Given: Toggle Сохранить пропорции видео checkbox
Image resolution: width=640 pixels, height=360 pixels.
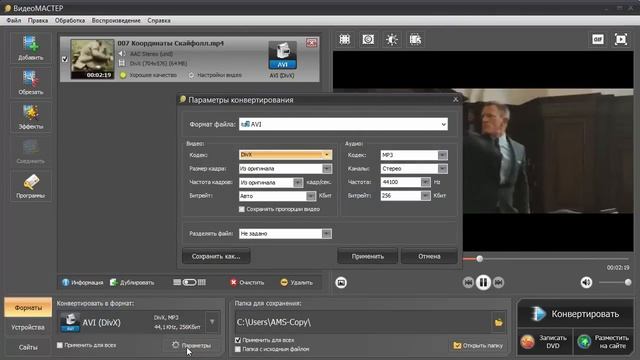Looking at the screenshot, I should pos(242,209).
